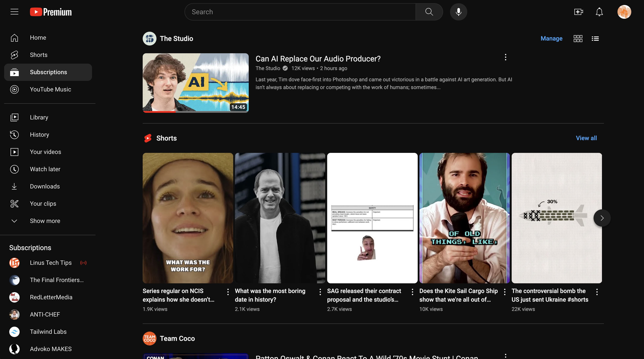Open the notifications bell
This screenshot has width=644, height=359.
(599, 12)
